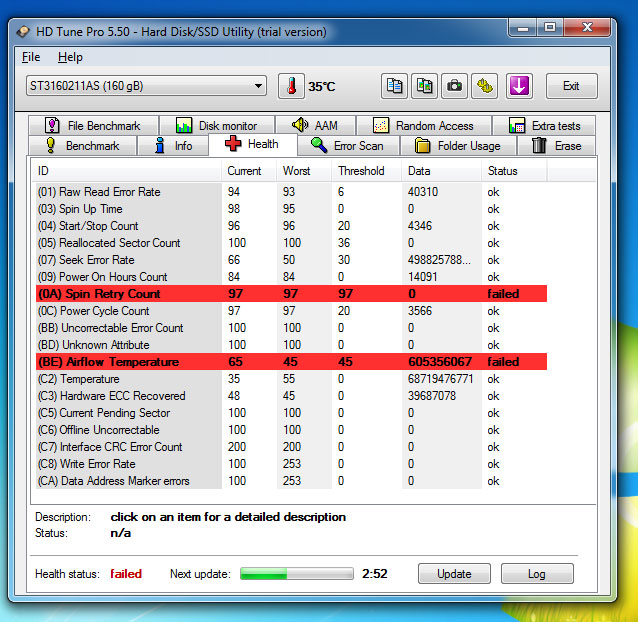Select the (C5) Current Pending Sector row
The height and width of the screenshot is (622, 638).
[x=291, y=413]
